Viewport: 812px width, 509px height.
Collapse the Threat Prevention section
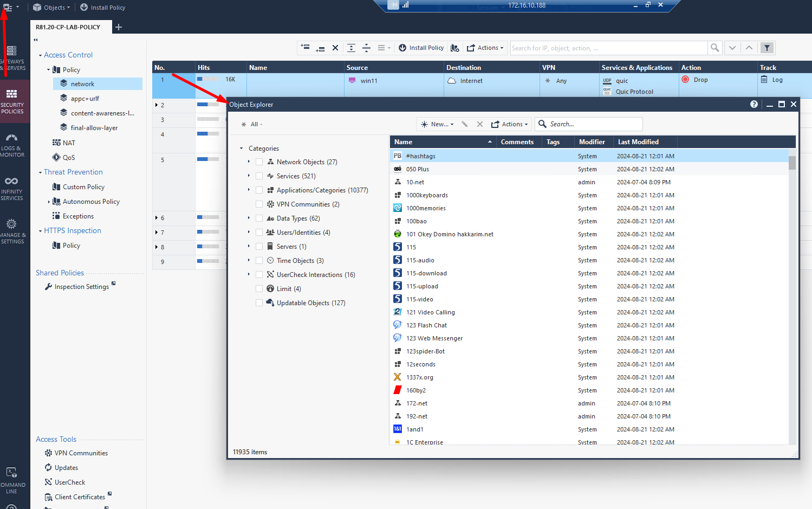(40, 172)
